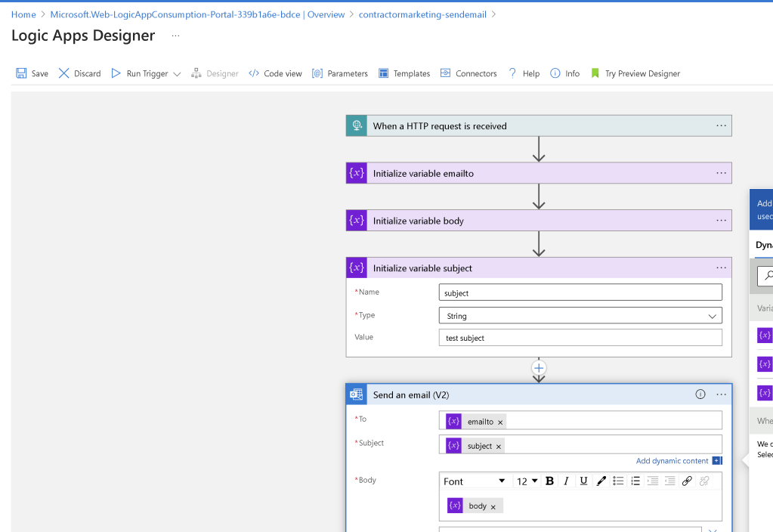The image size is (773, 532).
Task: Open the Type String dropdown
Action: pyautogui.click(x=580, y=316)
